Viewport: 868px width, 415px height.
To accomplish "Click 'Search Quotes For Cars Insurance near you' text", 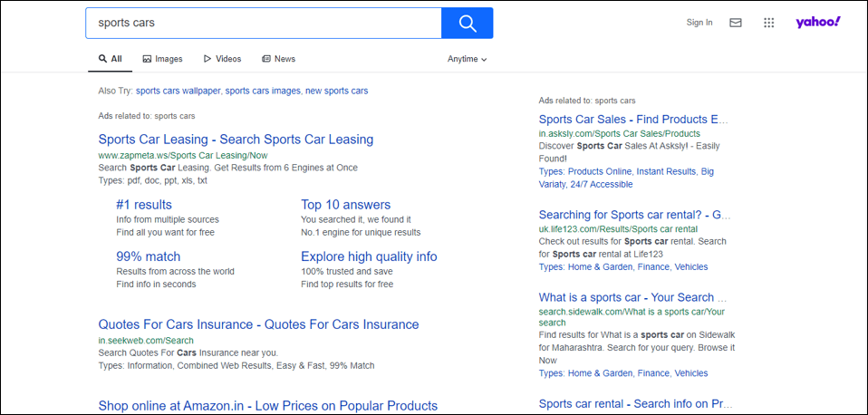I will 188,352.
